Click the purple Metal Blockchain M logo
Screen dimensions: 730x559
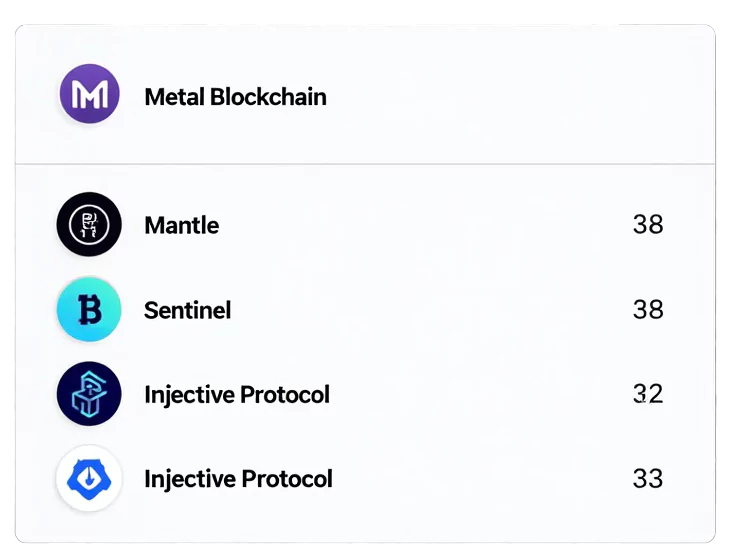point(89,95)
